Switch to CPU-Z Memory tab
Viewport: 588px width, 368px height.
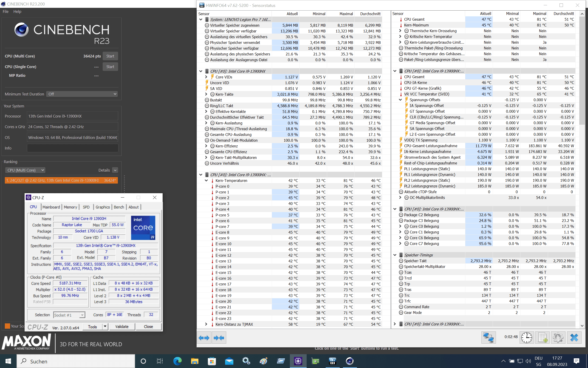[x=70, y=207]
